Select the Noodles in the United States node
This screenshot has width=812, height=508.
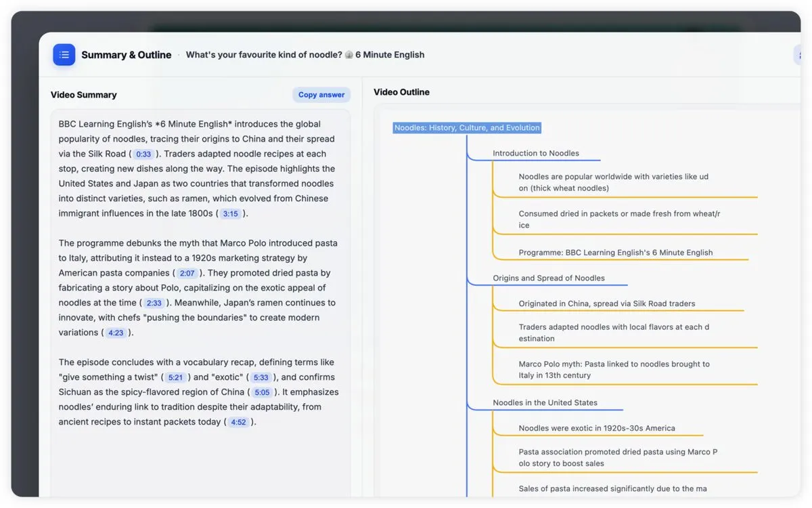tap(545, 402)
